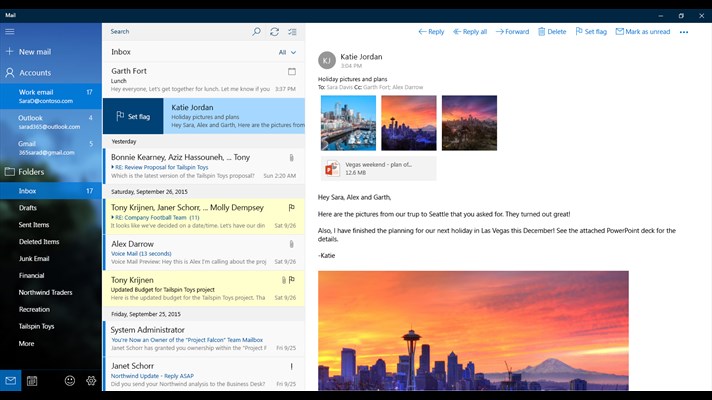Open Seattle marina photo thumbnail
The height and width of the screenshot is (400, 712).
coord(348,123)
